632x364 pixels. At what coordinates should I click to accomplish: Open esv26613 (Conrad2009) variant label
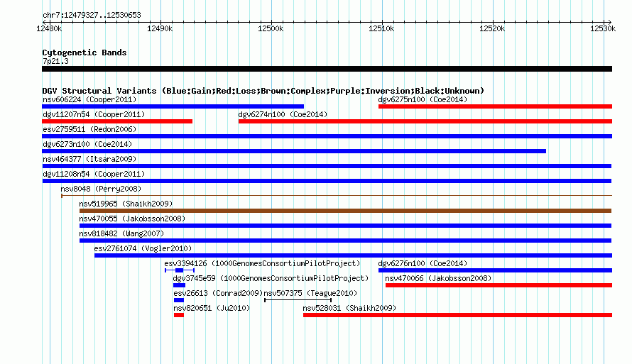click(218, 293)
